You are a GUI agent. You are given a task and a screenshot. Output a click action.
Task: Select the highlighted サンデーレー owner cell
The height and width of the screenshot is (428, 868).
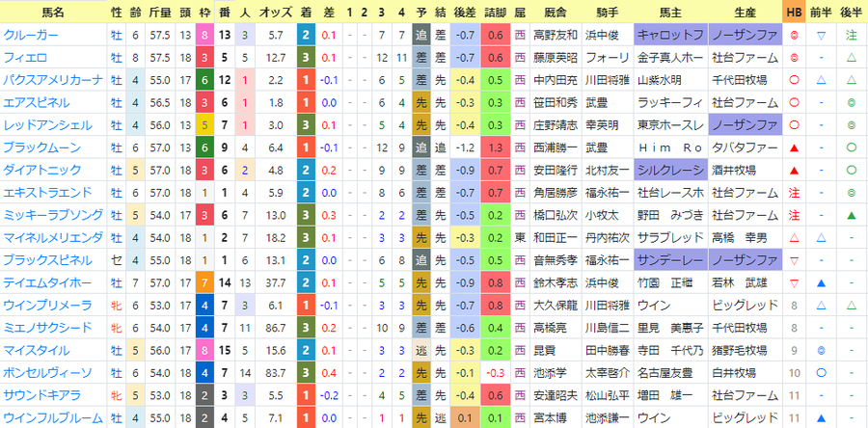(x=671, y=260)
